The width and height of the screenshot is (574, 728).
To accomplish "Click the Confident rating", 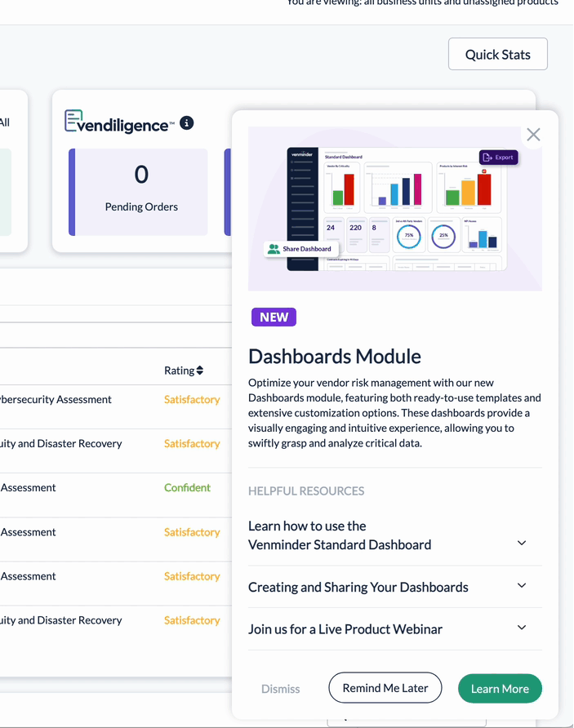I will point(187,487).
